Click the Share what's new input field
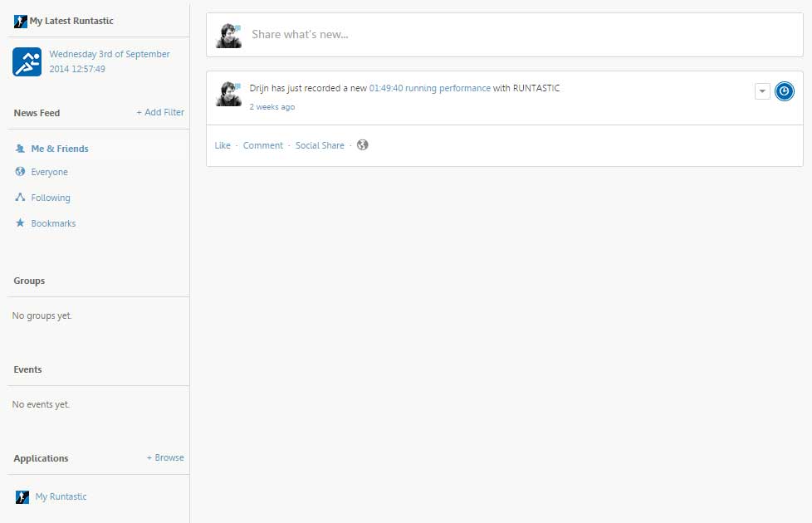Image resolution: width=812 pixels, height=523 pixels. pyautogui.click(x=515, y=35)
